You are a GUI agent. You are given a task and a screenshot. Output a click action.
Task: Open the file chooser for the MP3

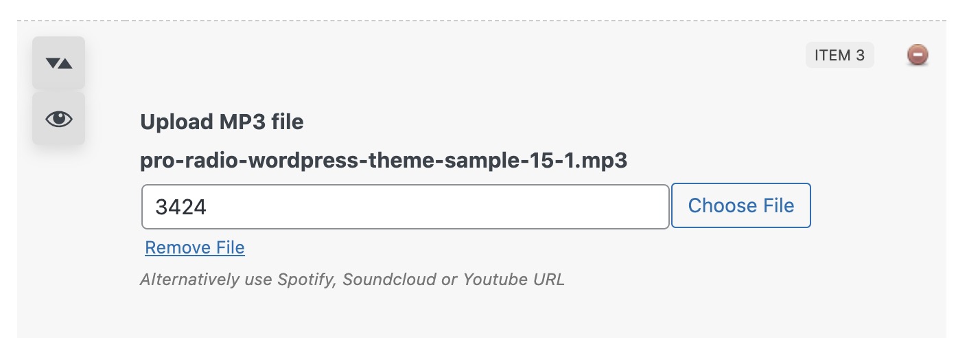(740, 205)
